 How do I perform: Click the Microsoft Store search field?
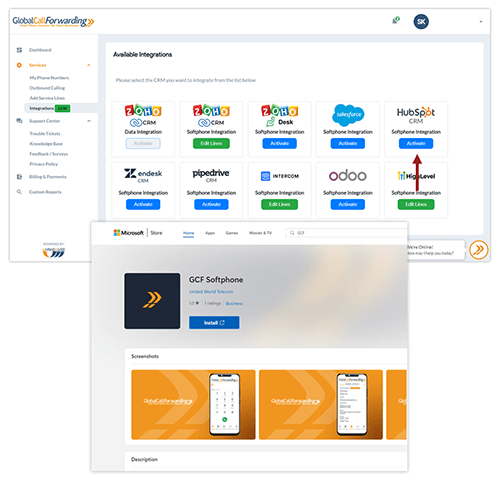[346, 233]
